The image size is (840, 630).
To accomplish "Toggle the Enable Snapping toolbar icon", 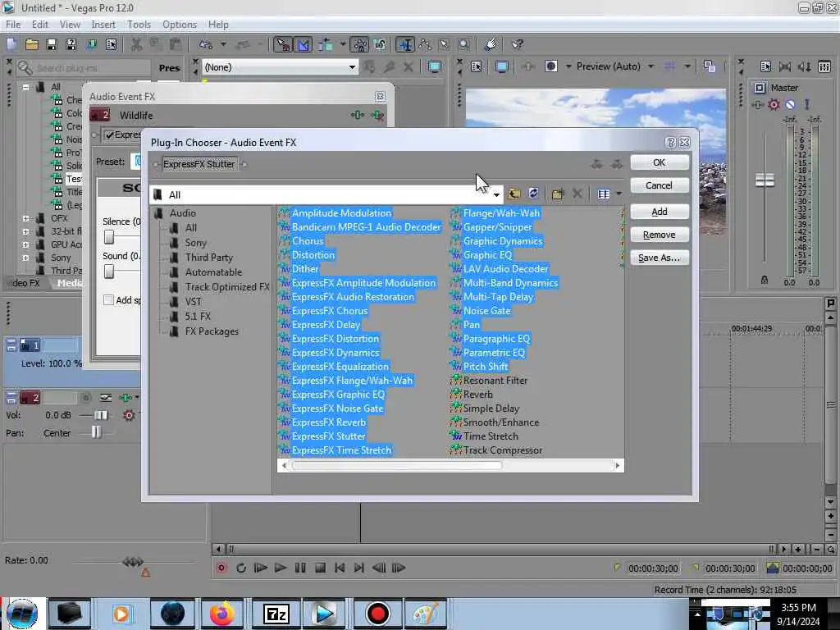I will pyautogui.click(x=283, y=44).
